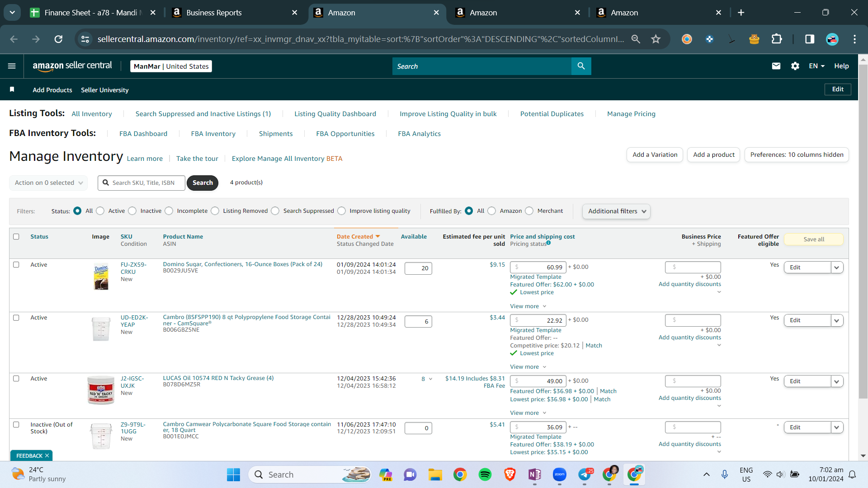868x488 pixels.
Task: Click the Add a product button
Action: click(714, 155)
